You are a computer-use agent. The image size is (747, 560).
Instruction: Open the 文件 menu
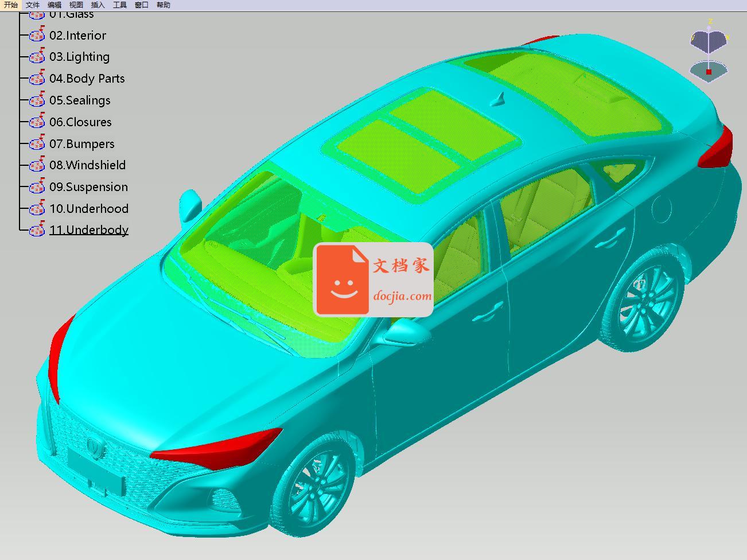coord(33,5)
